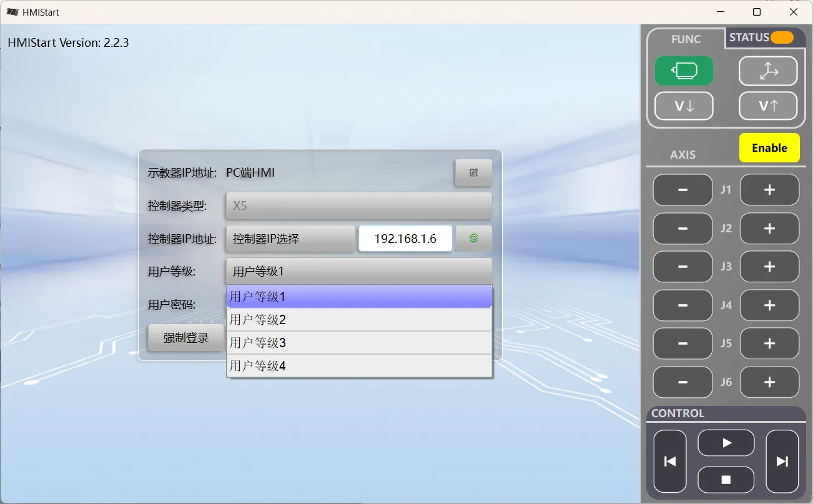Stop program with the stop button

pyautogui.click(x=726, y=480)
